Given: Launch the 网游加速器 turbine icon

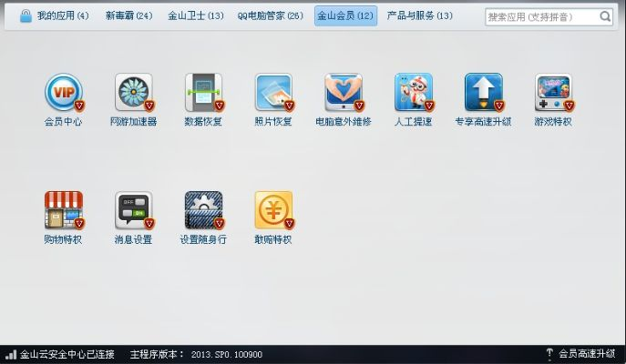Looking at the screenshot, I should 134,92.
